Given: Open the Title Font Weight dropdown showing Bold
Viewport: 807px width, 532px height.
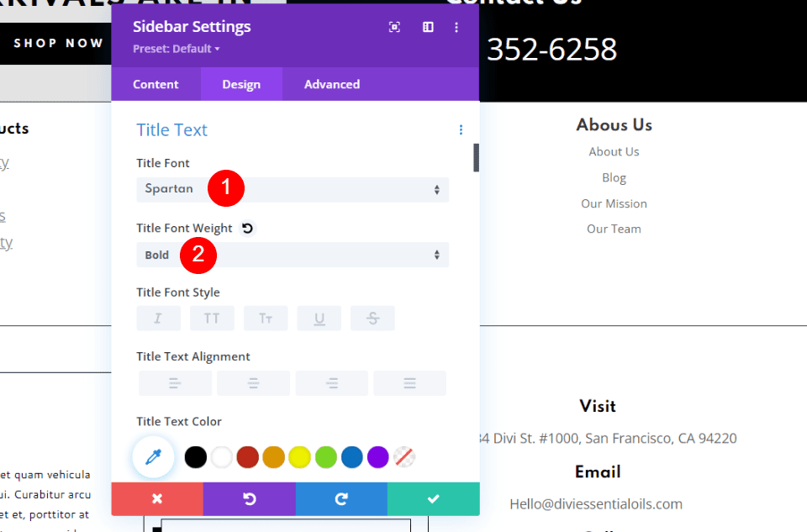Looking at the screenshot, I should pyautogui.click(x=292, y=255).
